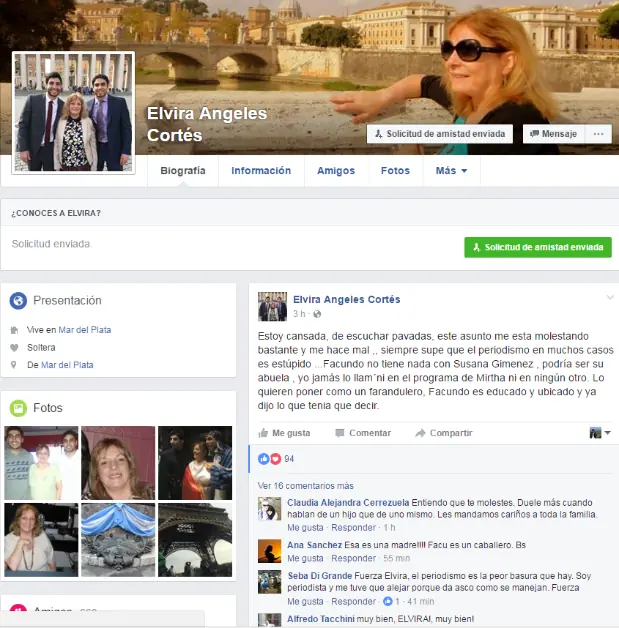Viewport: 619px width, 628px height.
Task: Open the Información tab
Action: pos(261,171)
